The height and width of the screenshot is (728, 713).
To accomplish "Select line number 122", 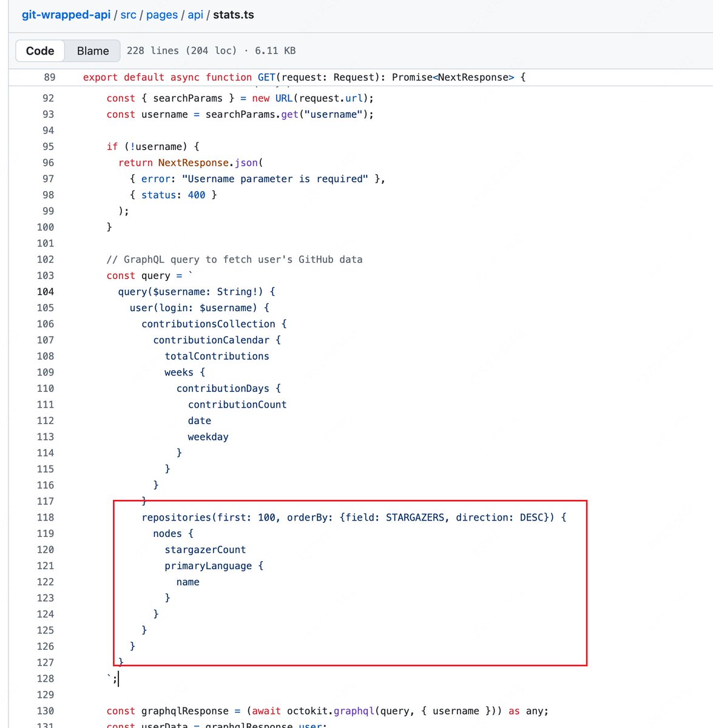I will pyautogui.click(x=46, y=581).
